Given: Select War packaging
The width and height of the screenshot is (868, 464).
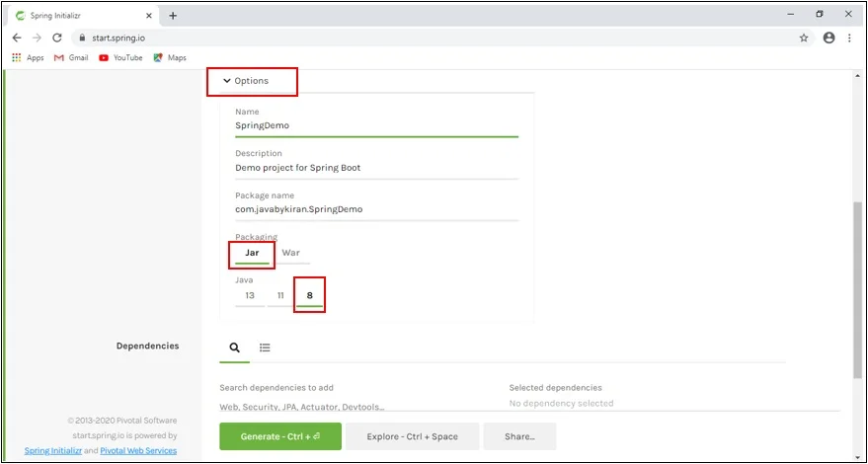Looking at the screenshot, I should [290, 253].
